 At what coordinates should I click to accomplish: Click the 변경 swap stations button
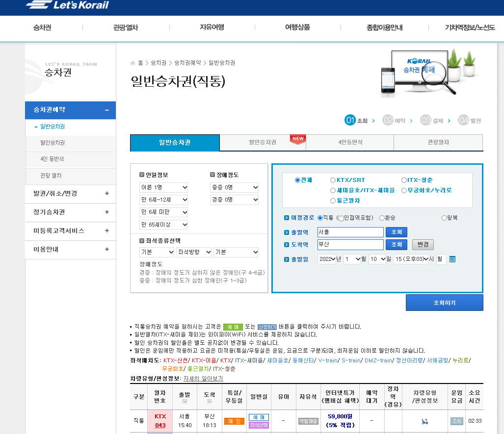click(x=423, y=245)
